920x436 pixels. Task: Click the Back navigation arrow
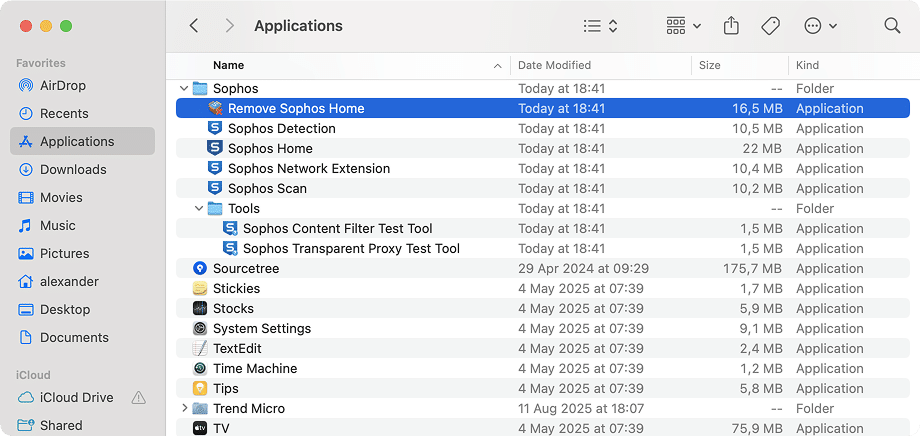pos(194,26)
